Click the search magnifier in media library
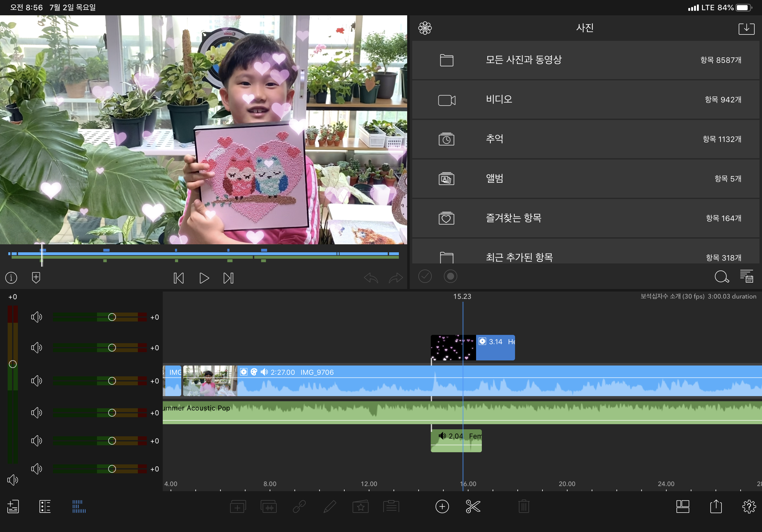This screenshot has width=762, height=532. tap(721, 277)
